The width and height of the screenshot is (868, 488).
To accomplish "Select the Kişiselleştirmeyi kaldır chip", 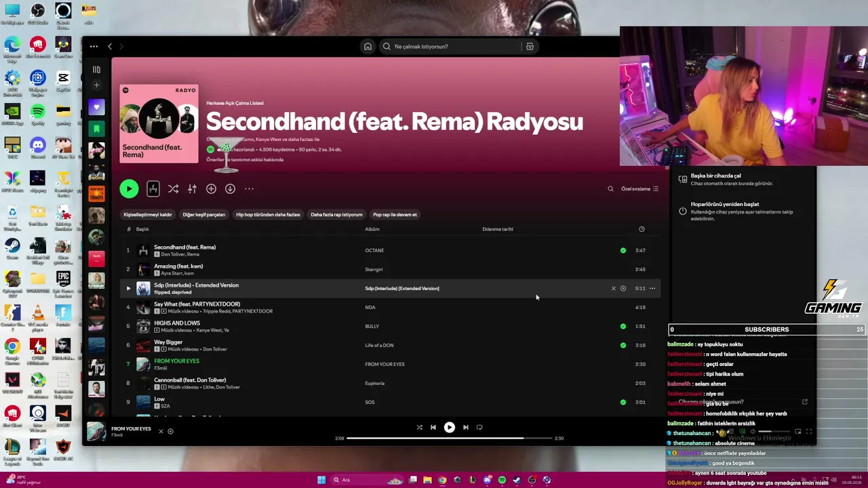I will pyautogui.click(x=147, y=215).
